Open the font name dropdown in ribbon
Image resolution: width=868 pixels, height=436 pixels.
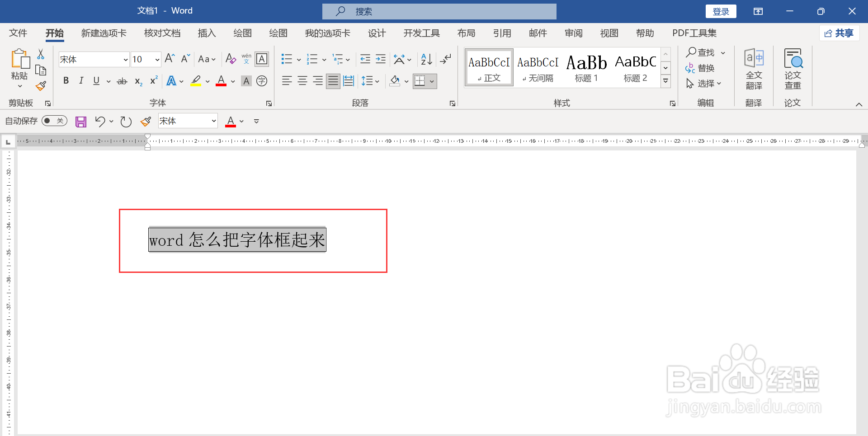pyautogui.click(x=125, y=60)
